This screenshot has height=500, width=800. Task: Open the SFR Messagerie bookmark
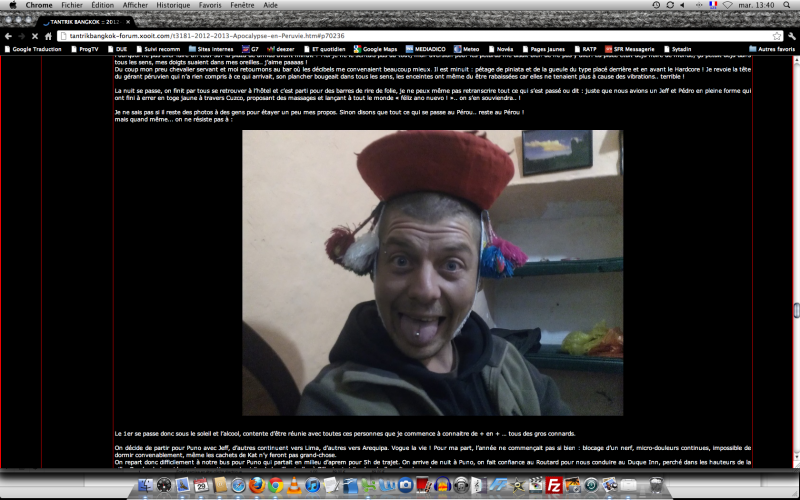point(630,49)
